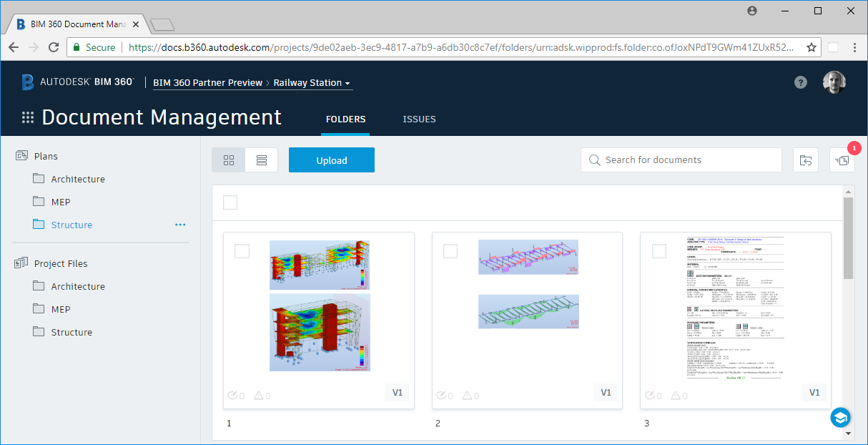The width and height of the screenshot is (868, 445).
Task: Click the issues warning icon on document 1
Action: (x=258, y=396)
